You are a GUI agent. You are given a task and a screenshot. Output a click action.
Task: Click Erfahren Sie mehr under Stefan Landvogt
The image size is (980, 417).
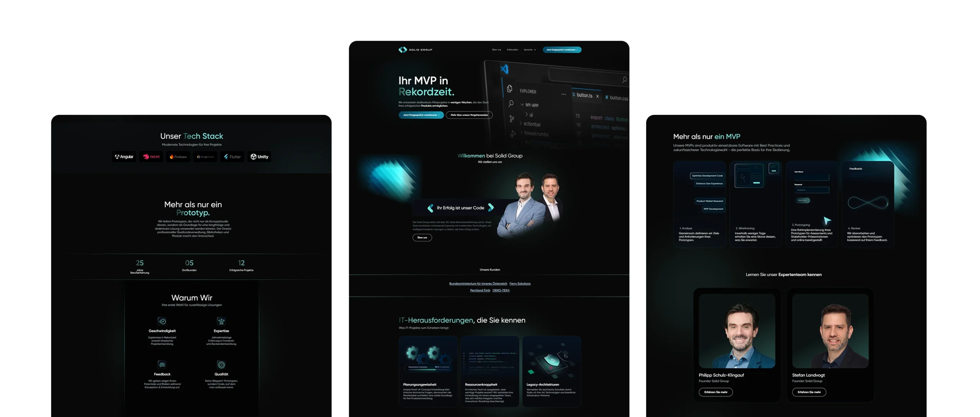click(809, 392)
